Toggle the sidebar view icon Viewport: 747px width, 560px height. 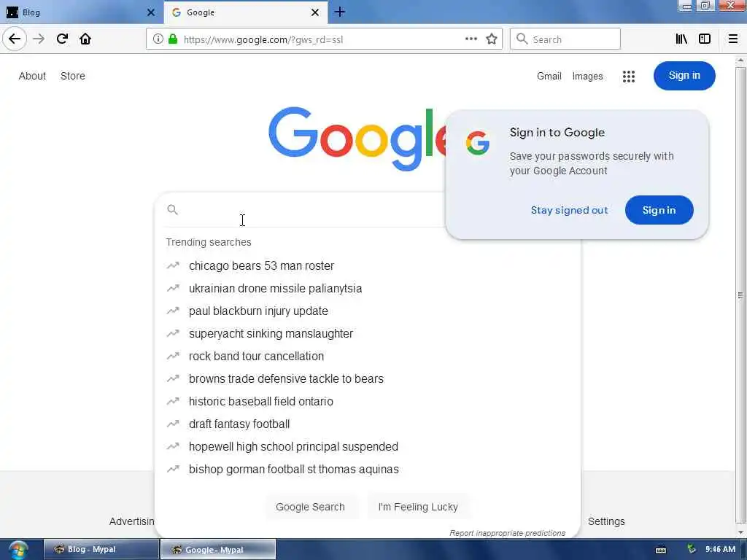point(705,39)
